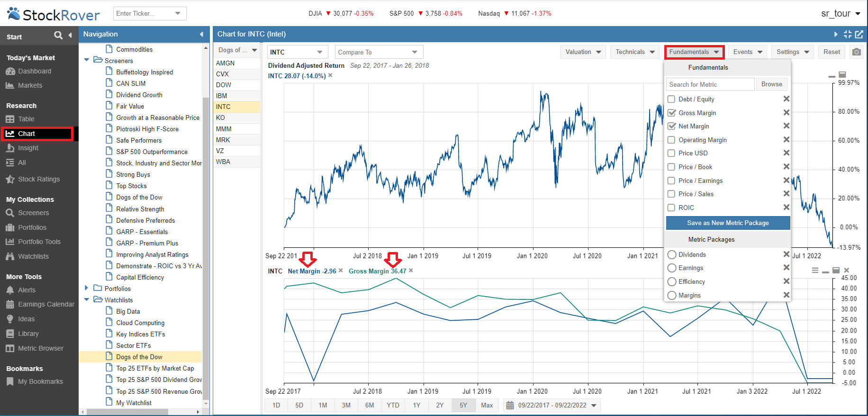Check the Price / Earnings metric
Image resolution: width=868 pixels, height=416 pixels.
click(671, 181)
